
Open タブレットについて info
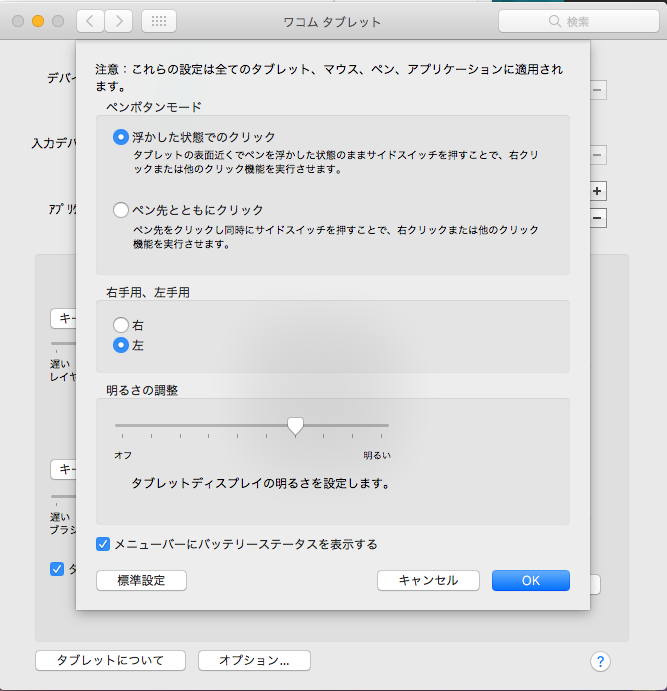click(x=112, y=661)
